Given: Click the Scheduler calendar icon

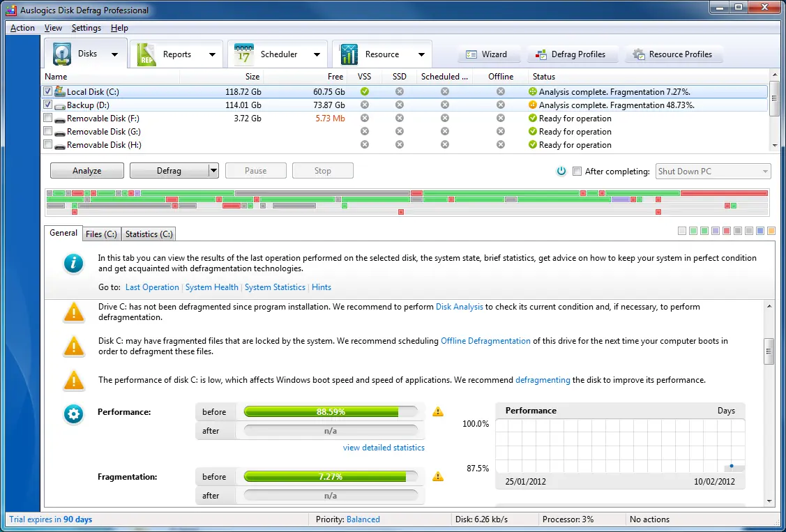Looking at the screenshot, I should pos(243,54).
